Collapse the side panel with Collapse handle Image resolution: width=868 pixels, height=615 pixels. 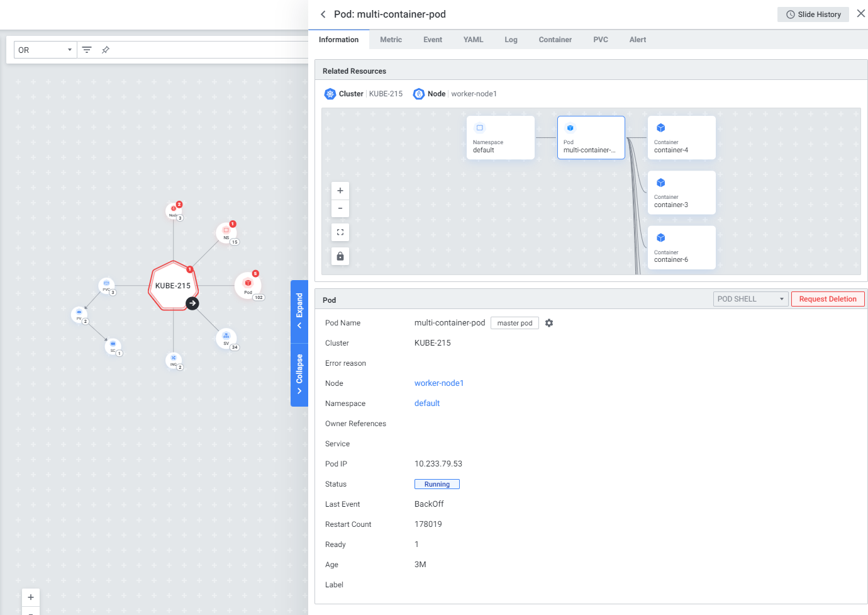click(x=299, y=375)
